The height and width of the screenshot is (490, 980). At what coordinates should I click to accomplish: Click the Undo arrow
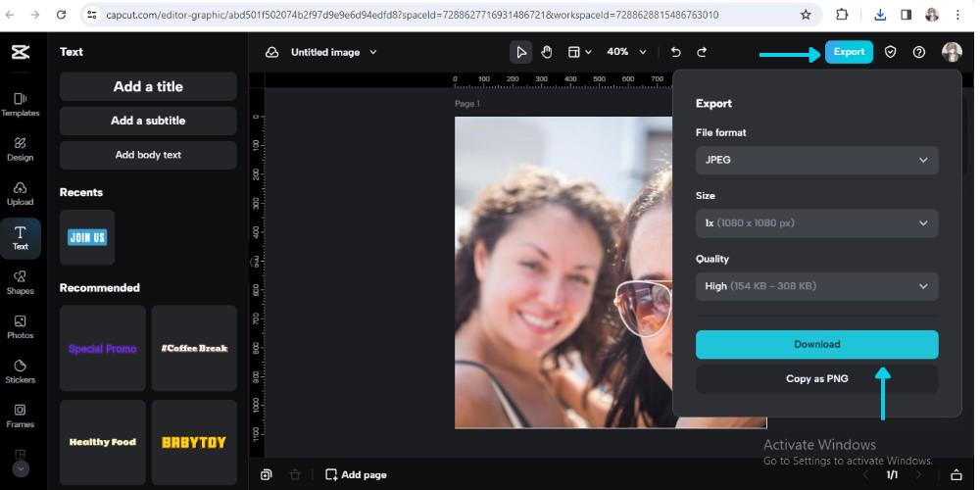pyautogui.click(x=675, y=52)
